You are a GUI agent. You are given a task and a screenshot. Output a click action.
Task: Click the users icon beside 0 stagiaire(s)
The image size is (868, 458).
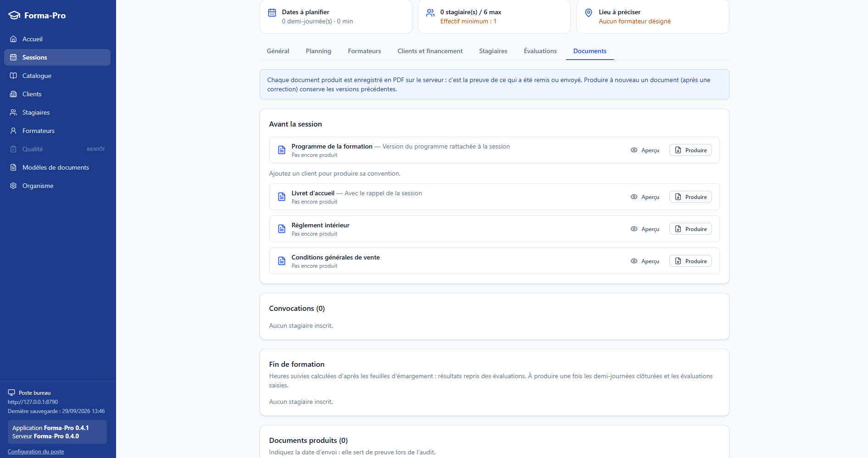pos(430,12)
